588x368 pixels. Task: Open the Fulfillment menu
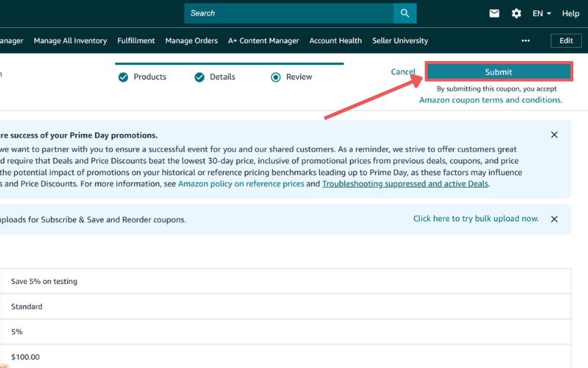point(136,40)
